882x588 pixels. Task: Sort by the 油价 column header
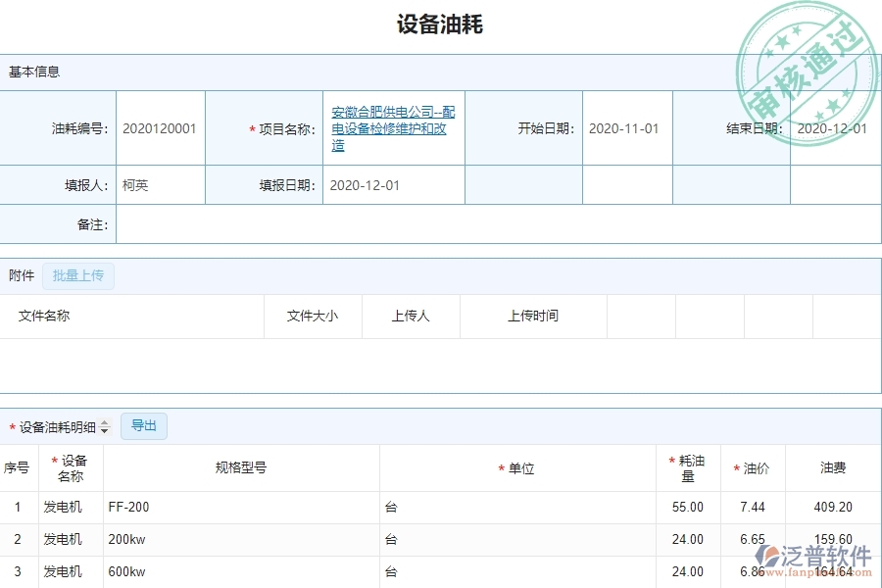point(753,467)
